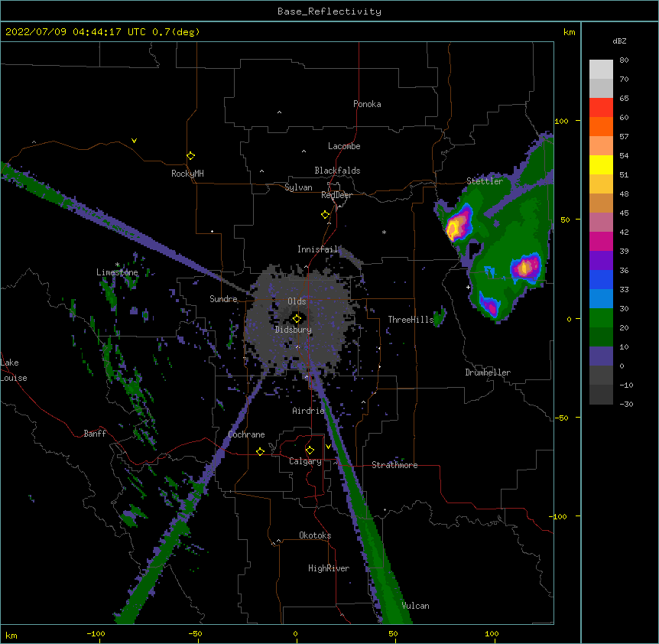Click the white plus marker west of storm cells
The image size is (659, 644).
point(468,287)
